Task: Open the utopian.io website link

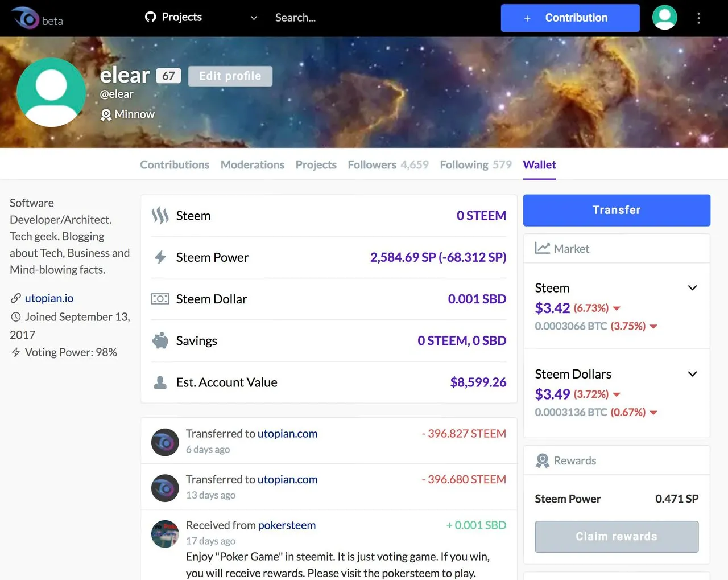Action: [49, 298]
